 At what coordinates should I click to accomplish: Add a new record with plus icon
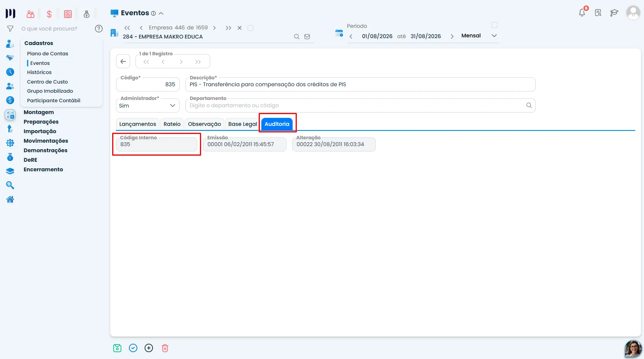[x=149, y=348]
